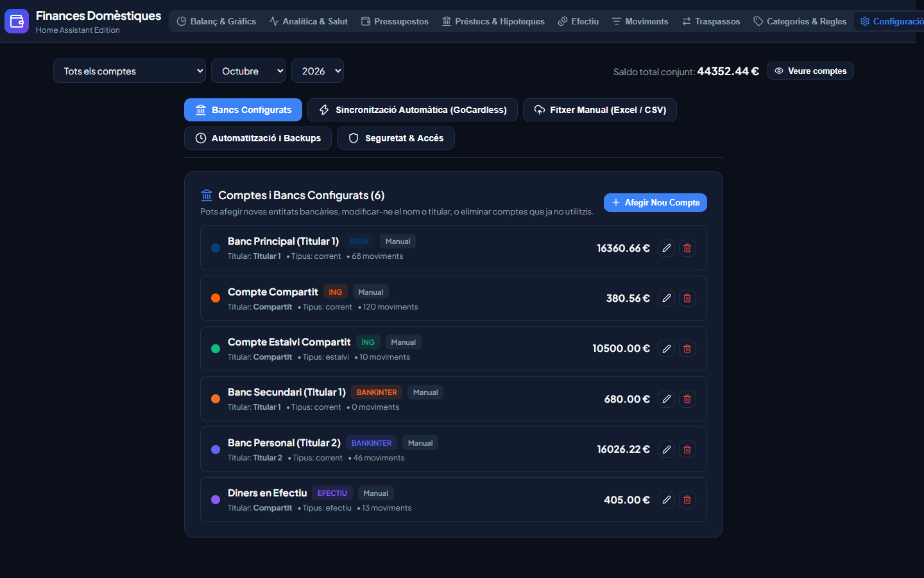The height and width of the screenshot is (578, 924).
Task: Edit the Compte Compartit account with pencil icon
Action: click(667, 298)
